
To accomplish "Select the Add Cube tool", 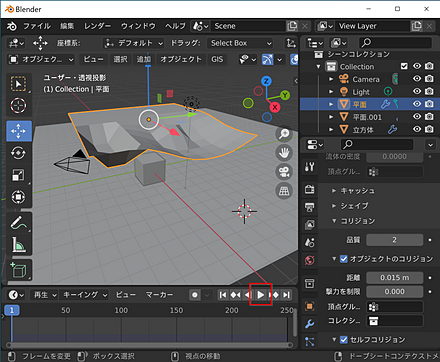I will point(19,270).
